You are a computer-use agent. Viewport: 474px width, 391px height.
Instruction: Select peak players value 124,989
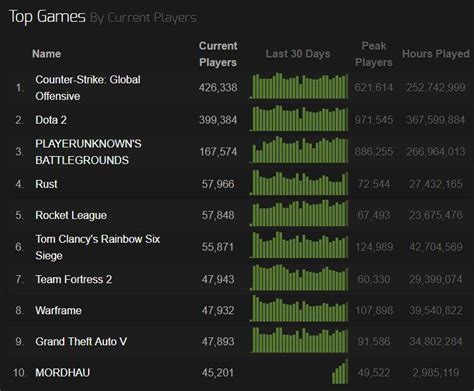click(374, 247)
